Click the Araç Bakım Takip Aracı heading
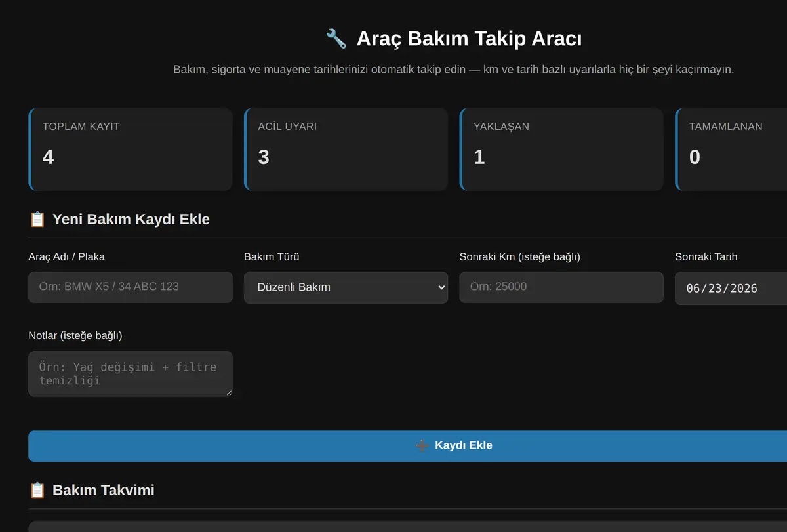The width and height of the screenshot is (787, 532). pos(469,39)
